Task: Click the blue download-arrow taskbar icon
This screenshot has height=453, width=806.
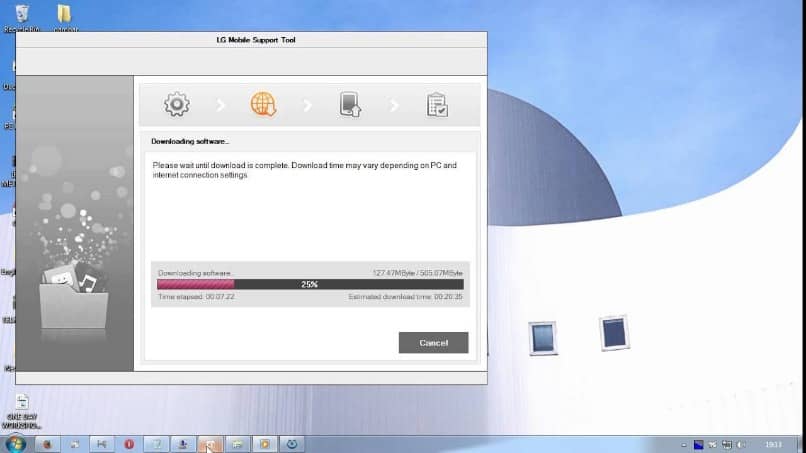Action: point(183,444)
